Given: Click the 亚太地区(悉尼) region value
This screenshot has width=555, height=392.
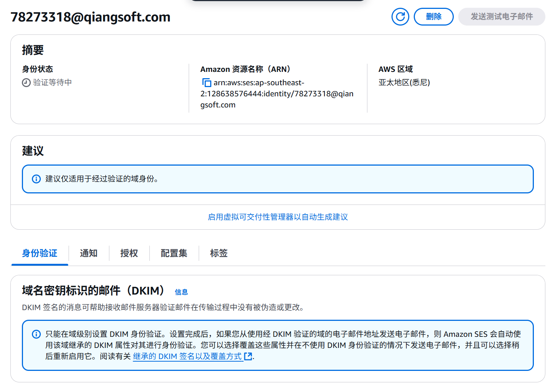Looking at the screenshot, I should (x=404, y=83).
